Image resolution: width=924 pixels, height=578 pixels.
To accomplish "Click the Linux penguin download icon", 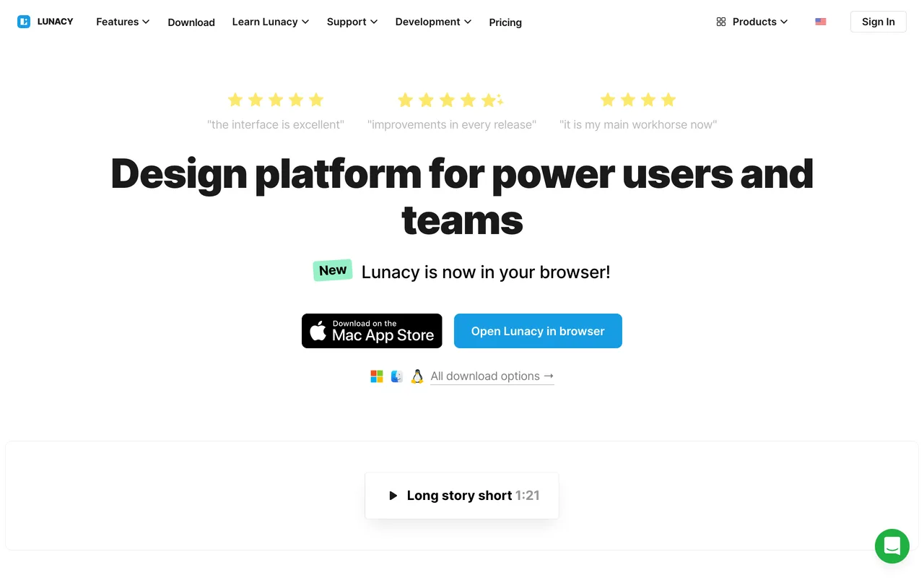I will 417,376.
